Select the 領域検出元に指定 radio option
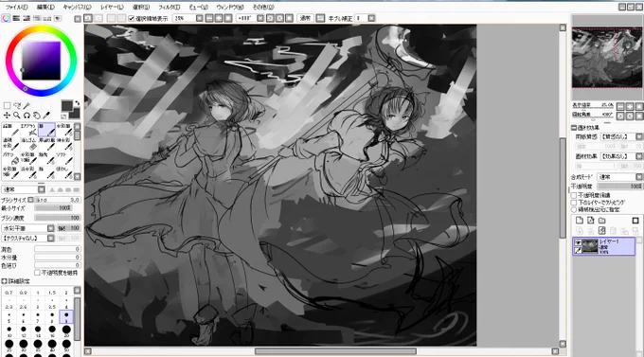Screen dimensions: 644x357 (574, 209)
